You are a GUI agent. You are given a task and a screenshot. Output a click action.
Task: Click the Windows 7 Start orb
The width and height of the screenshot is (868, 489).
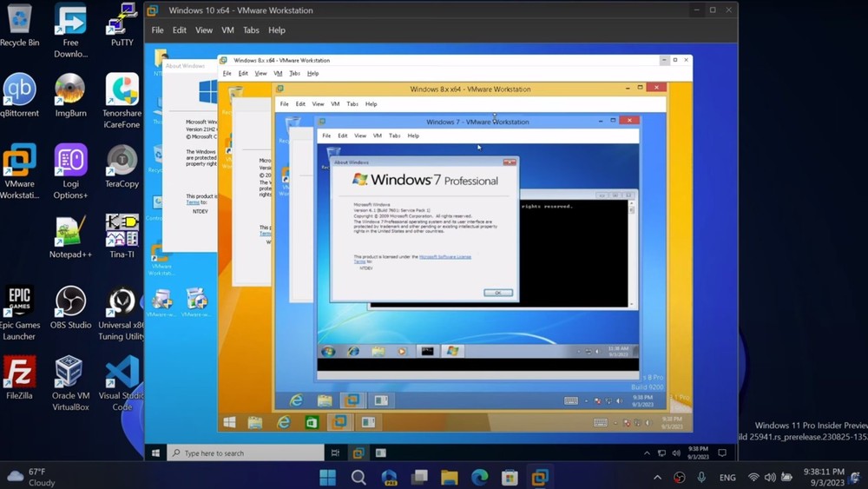click(x=328, y=351)
